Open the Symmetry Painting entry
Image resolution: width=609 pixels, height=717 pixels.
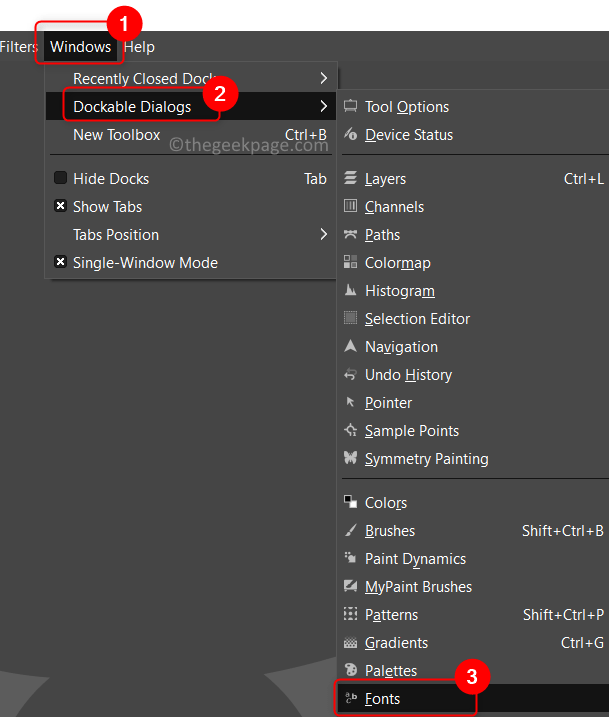[x=474, y=458]
